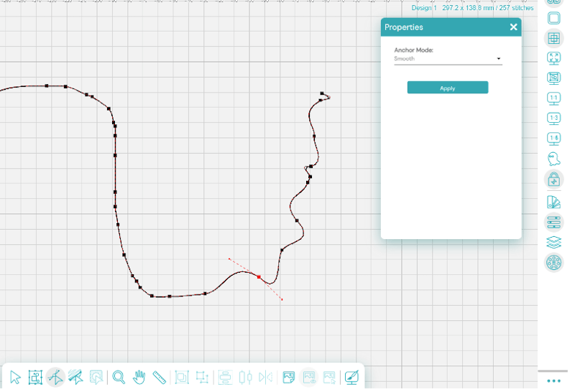Activate the Edit Nodes tool
Viewport: 575px width, 392px height.
[x=56, y=378]
